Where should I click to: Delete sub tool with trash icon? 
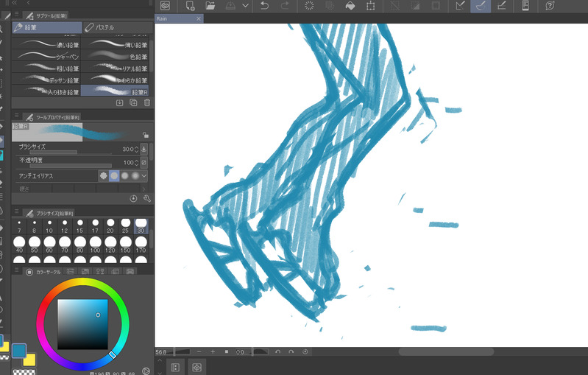pyautogui.click(x=147, y=102)
